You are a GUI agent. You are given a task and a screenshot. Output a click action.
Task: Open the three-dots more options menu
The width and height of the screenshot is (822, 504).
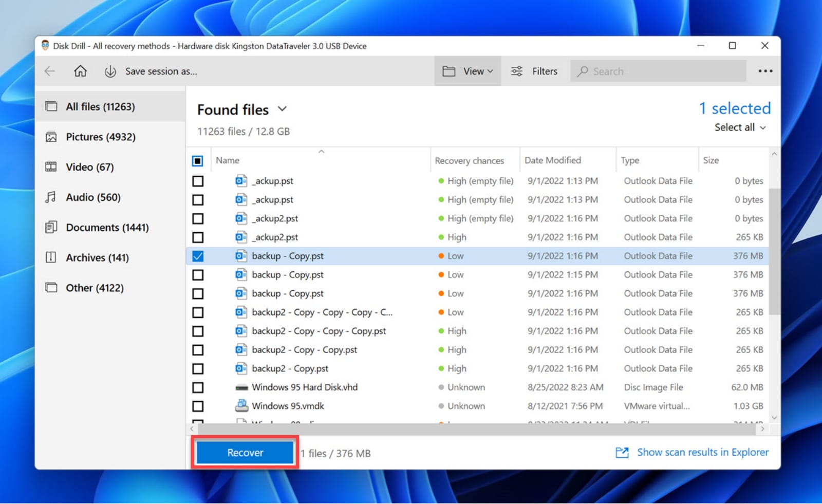765,71
